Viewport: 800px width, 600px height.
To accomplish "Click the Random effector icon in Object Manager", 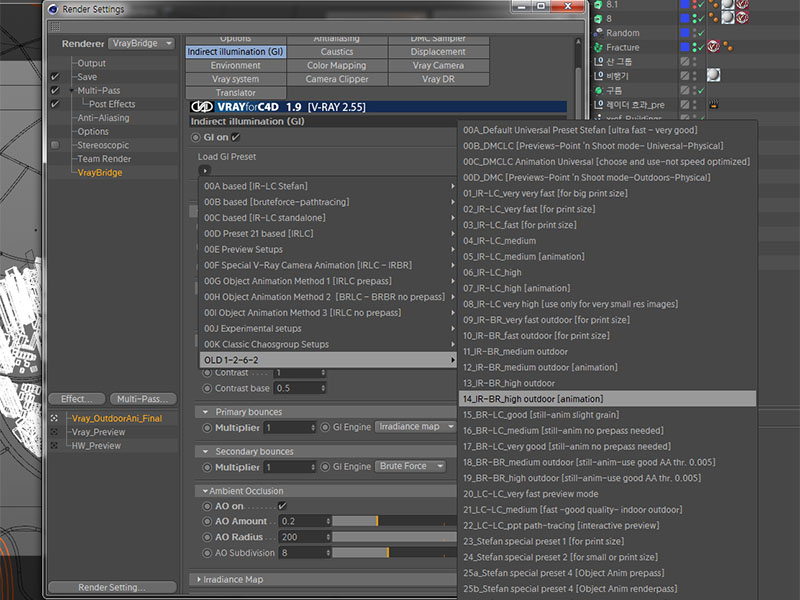I will point(598,33).
